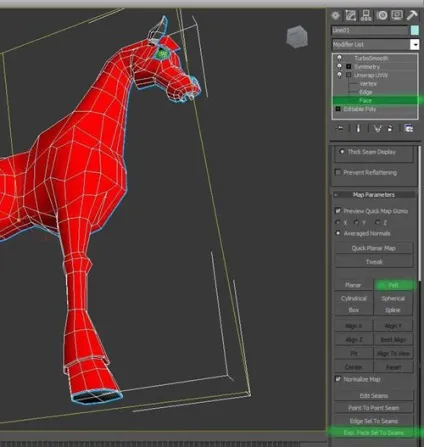This screenshot has width=424, height=447.
Task: Open Configure Modifier Sets icon
Action: (x=409, y=128)
